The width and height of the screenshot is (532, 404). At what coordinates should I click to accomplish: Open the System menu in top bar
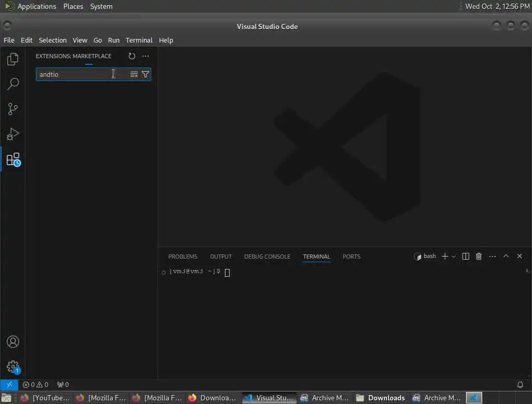101,6
